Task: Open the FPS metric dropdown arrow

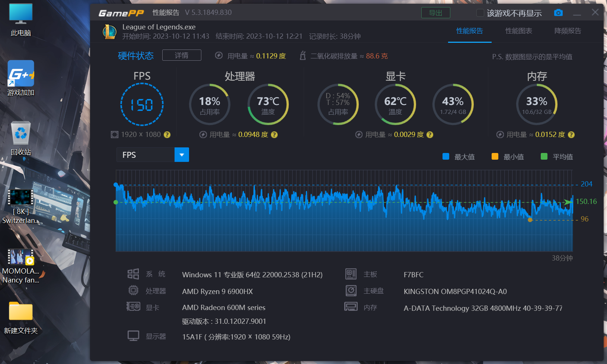Action: [x=182, y=155]
